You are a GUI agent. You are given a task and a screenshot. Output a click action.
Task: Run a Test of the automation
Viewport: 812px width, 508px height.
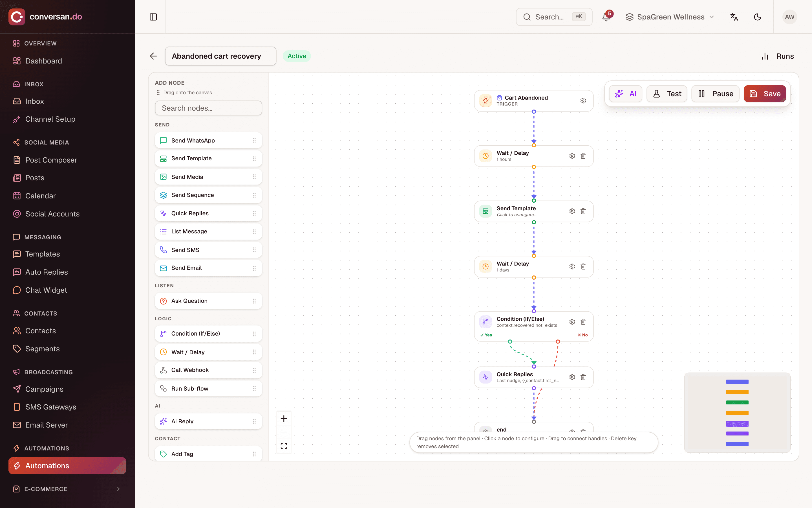tap(667, 94)
